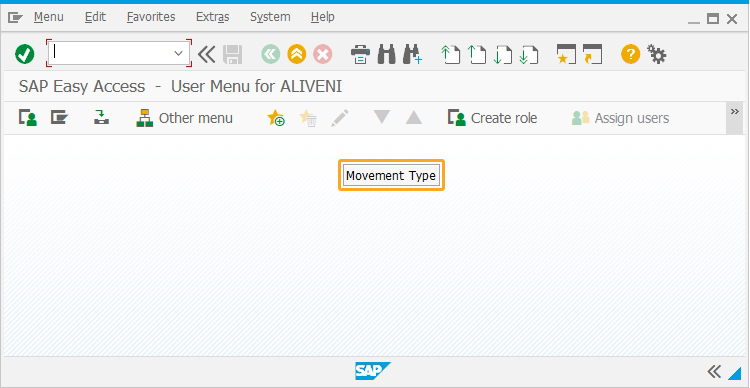Click the Find Next binoculars-plus icon
Screen dimensions: 750x388
tap(412, 54)
